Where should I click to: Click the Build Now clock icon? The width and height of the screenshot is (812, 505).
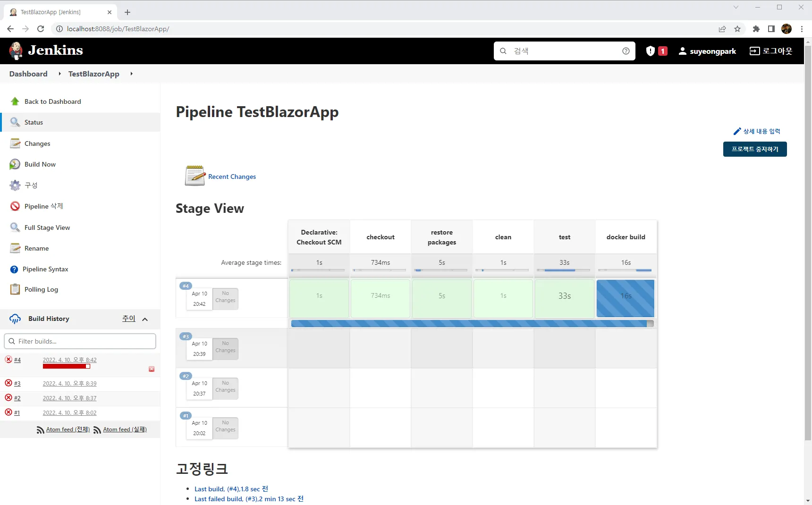[x=15, y=164]
